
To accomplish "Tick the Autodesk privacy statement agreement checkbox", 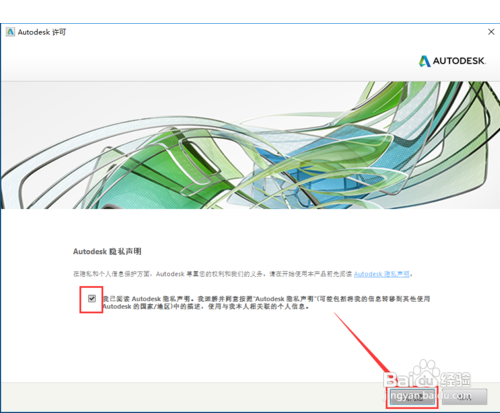I will tap(92, 299).
